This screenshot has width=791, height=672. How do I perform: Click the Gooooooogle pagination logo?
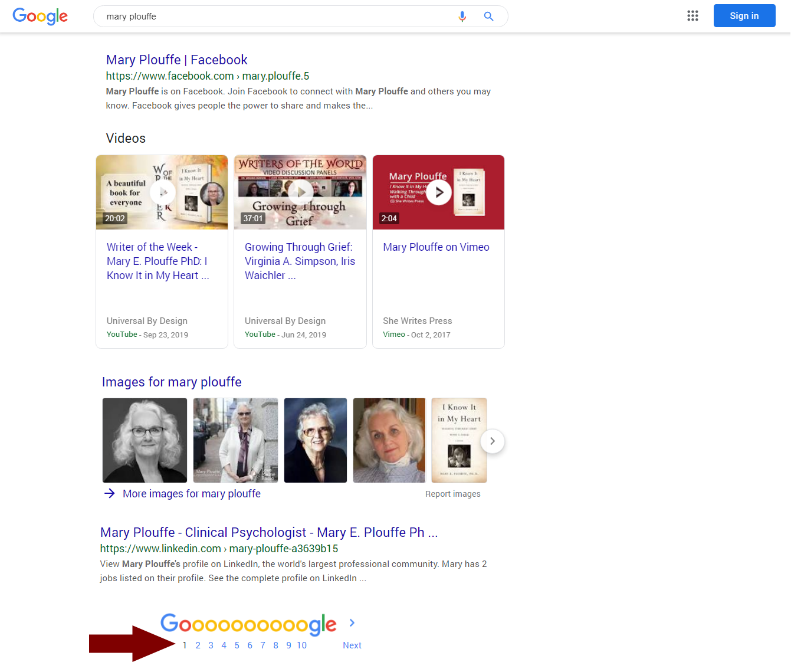[x=248, y=624]
